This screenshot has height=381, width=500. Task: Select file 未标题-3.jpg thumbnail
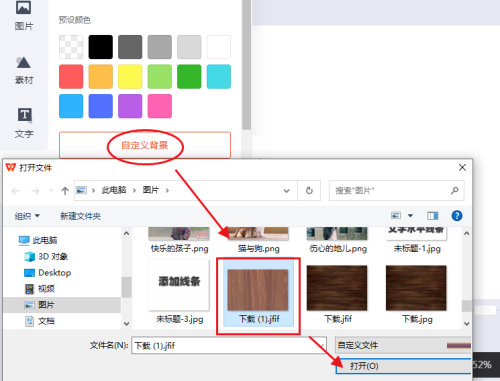click(x=179, y=285)
